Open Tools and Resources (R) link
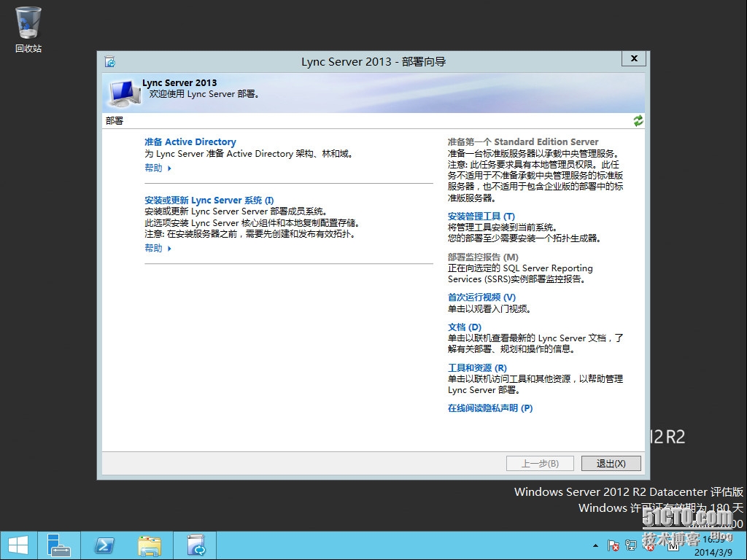 pyautogui.click(x=477, y=368)
